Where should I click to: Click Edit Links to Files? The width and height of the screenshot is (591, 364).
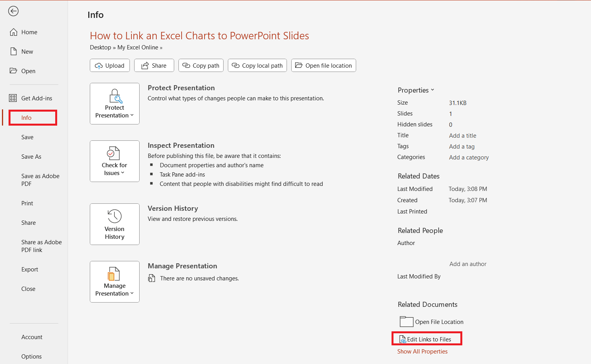click(x=426, y=339)
